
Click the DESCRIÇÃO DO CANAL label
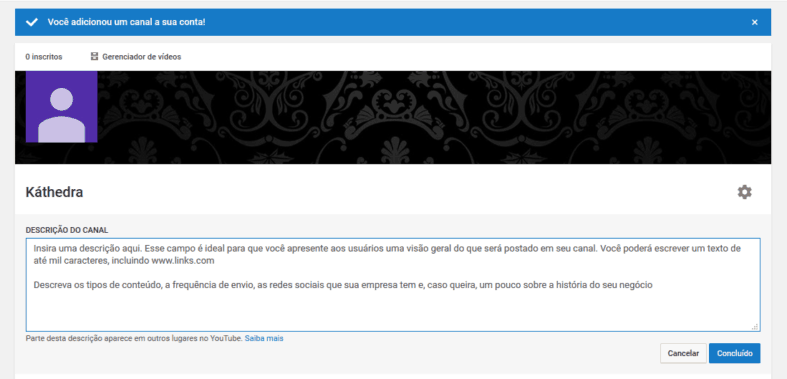coord(67,230)
